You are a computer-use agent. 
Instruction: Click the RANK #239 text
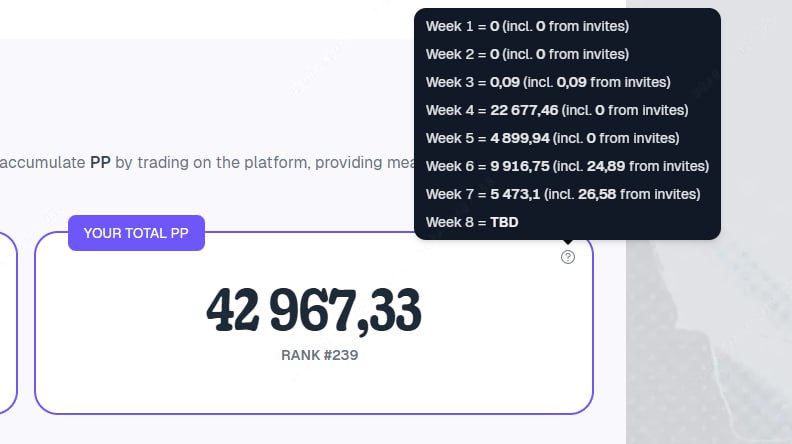click(319, 355)
